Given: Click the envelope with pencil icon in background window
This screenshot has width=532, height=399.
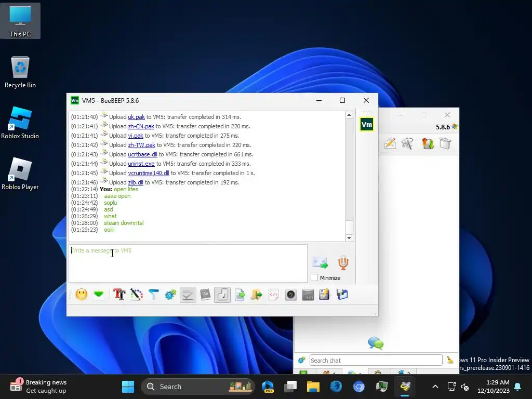Looking at the screenshot, I should tap(390, 143).
